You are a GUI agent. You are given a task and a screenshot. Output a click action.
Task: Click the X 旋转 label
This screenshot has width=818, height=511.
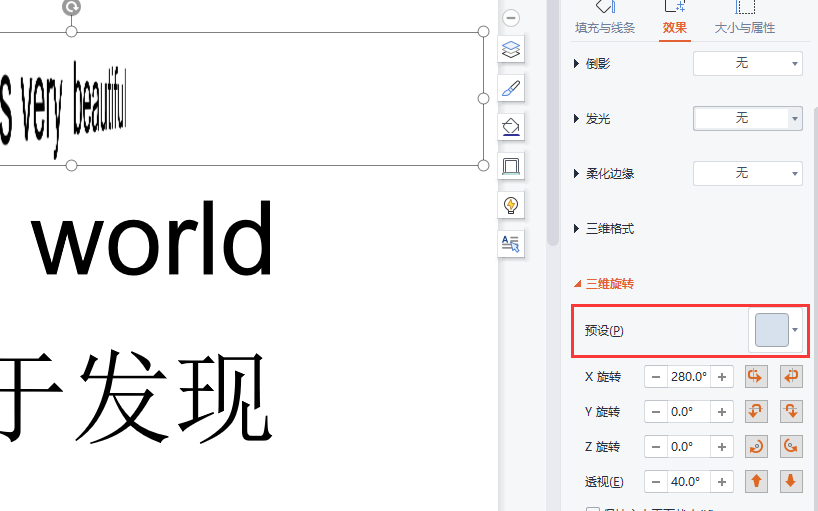[x=603, y=376]
